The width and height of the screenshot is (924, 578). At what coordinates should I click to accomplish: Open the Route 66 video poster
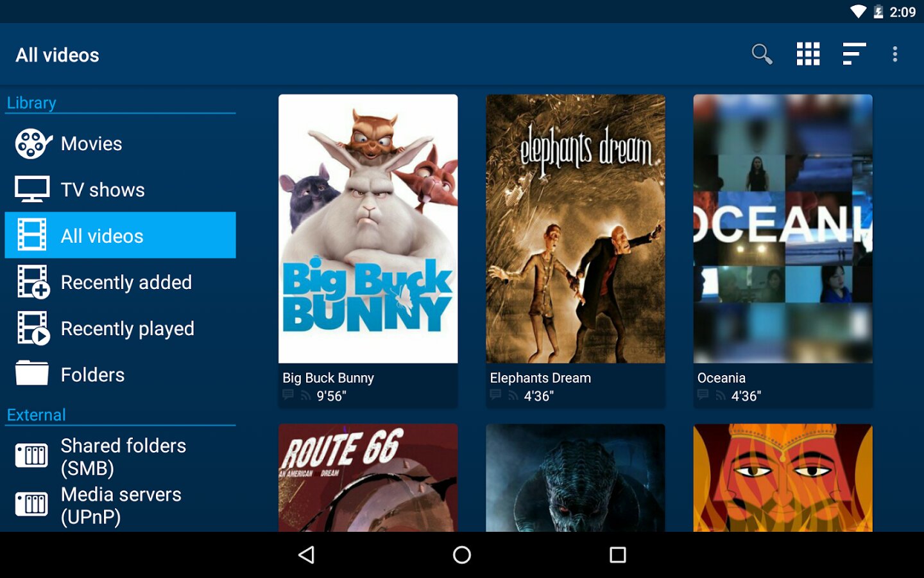point(368,477)
